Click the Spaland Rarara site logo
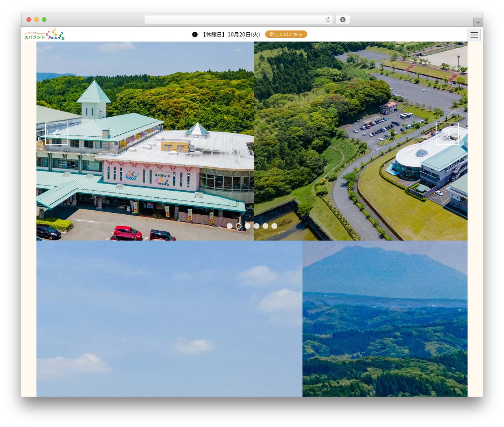The image size is (504, 427). [44, 34]
